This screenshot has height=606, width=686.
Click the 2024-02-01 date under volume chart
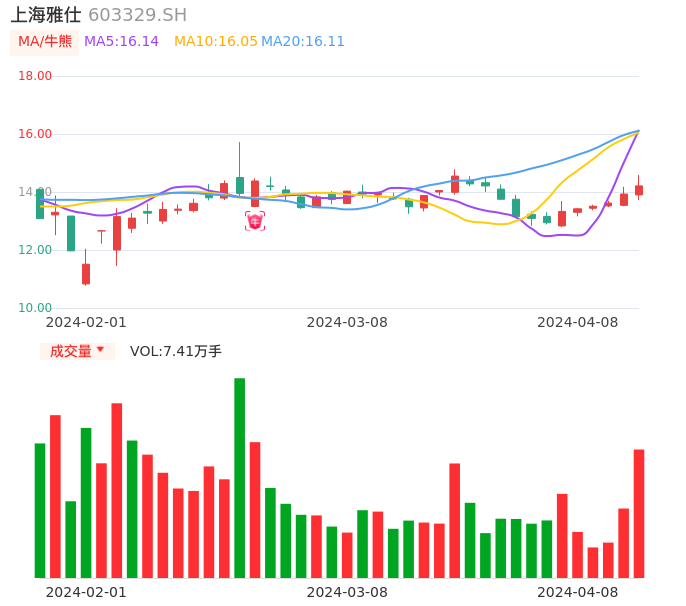point(86,592)
